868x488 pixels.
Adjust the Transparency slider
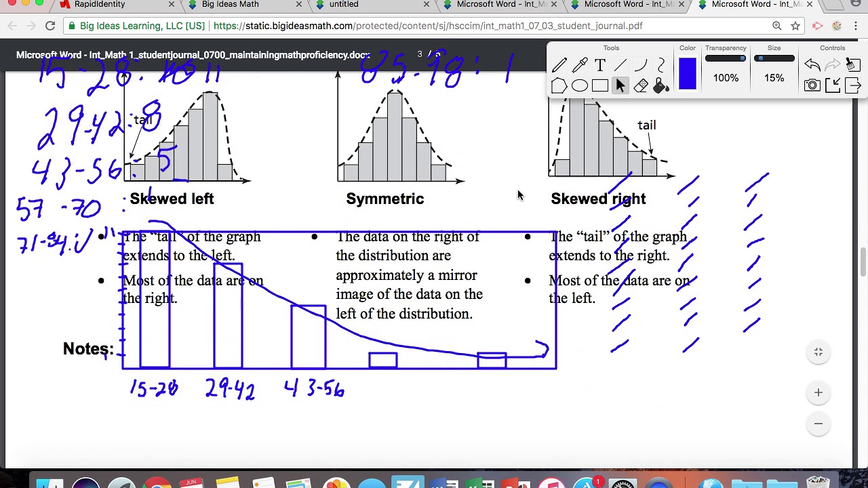tap(726, 59)
